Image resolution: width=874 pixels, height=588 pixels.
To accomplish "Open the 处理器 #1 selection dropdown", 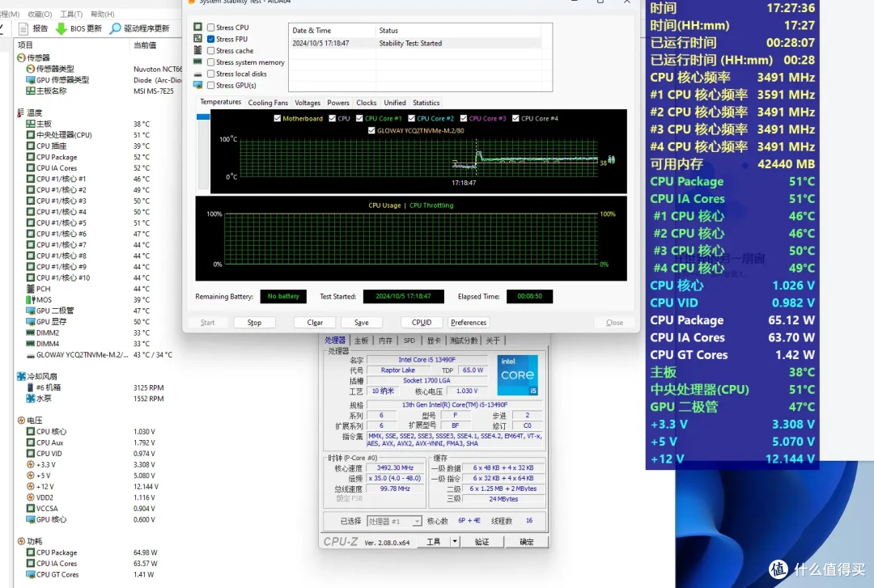I will tap(394, 521).
